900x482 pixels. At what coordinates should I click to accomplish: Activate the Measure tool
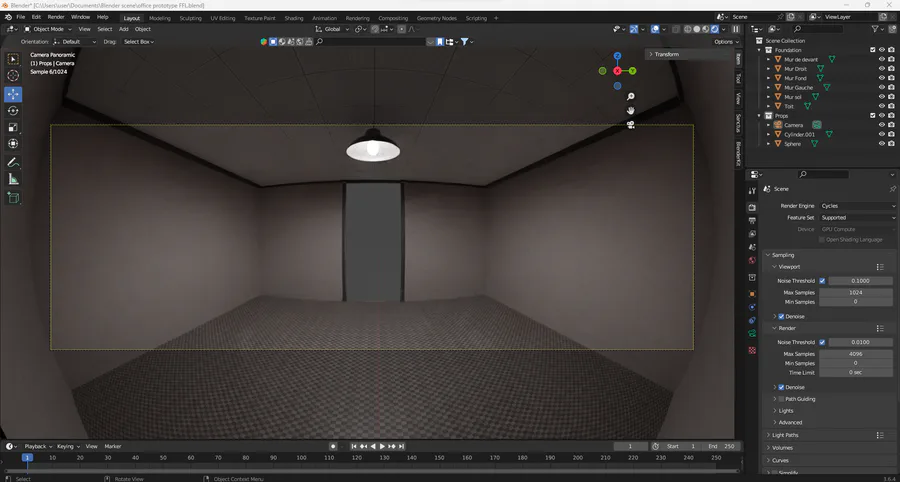(13, 180)
